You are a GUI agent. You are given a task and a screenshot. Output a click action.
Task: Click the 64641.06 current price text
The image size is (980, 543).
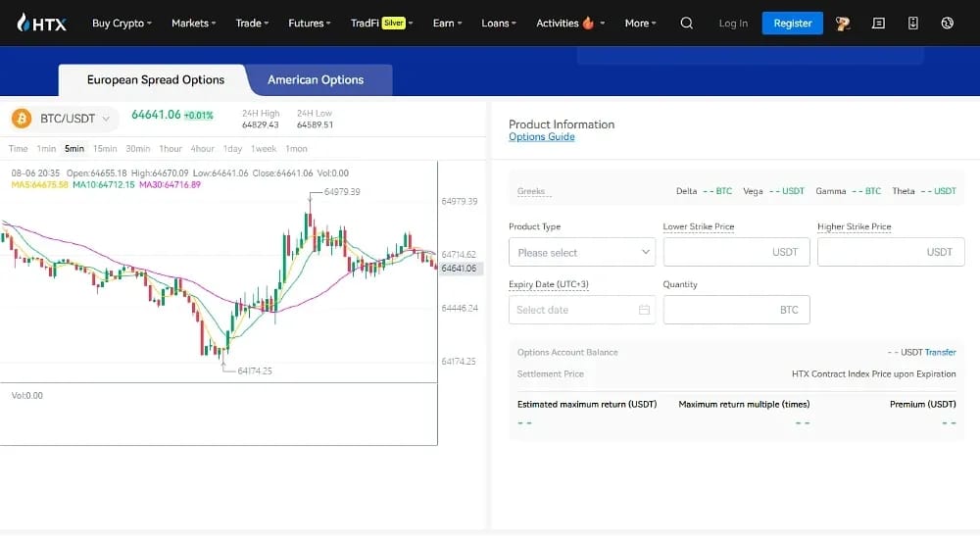156,115
